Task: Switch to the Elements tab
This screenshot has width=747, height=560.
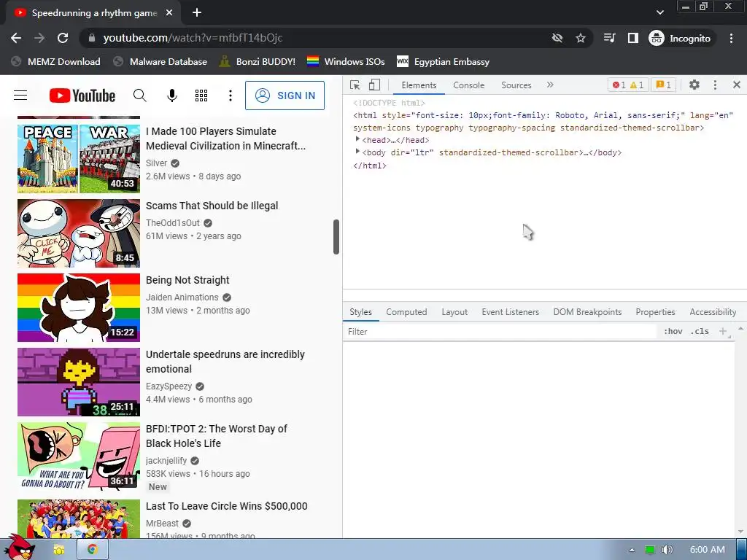Action: [419, 85]
